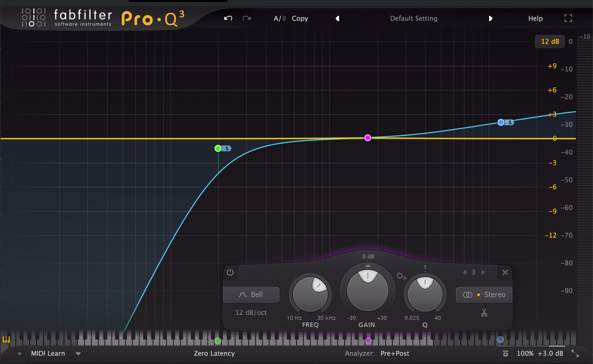Go to the previous preset arrow
Screen dimensions: 593x364
coord(337,19)
